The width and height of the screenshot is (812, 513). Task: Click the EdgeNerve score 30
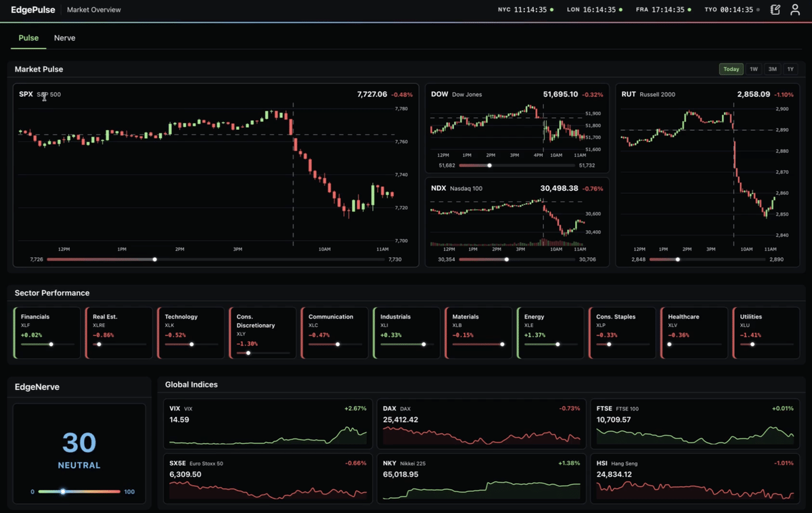(79, 443)
